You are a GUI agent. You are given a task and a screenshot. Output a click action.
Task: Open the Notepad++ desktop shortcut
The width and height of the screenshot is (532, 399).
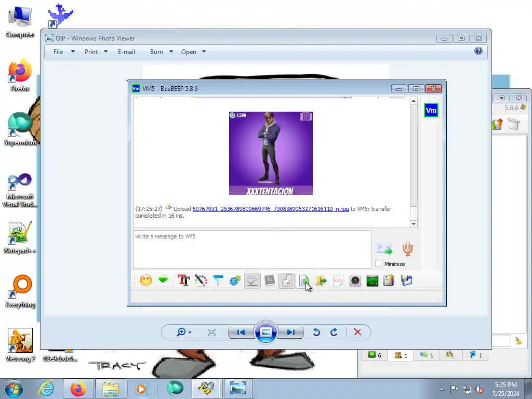tap(20, 237)
